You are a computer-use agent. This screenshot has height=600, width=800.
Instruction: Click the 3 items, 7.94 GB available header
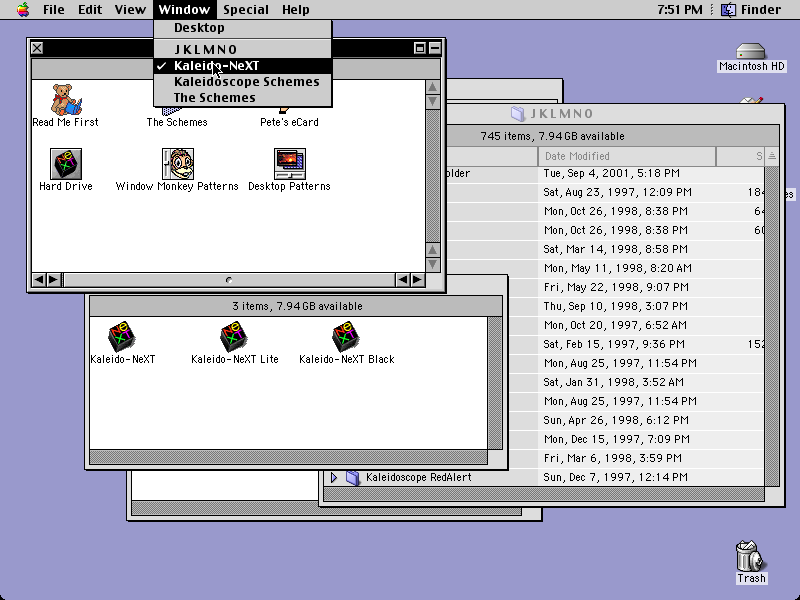pyautogui.click(x=297, y=306)
